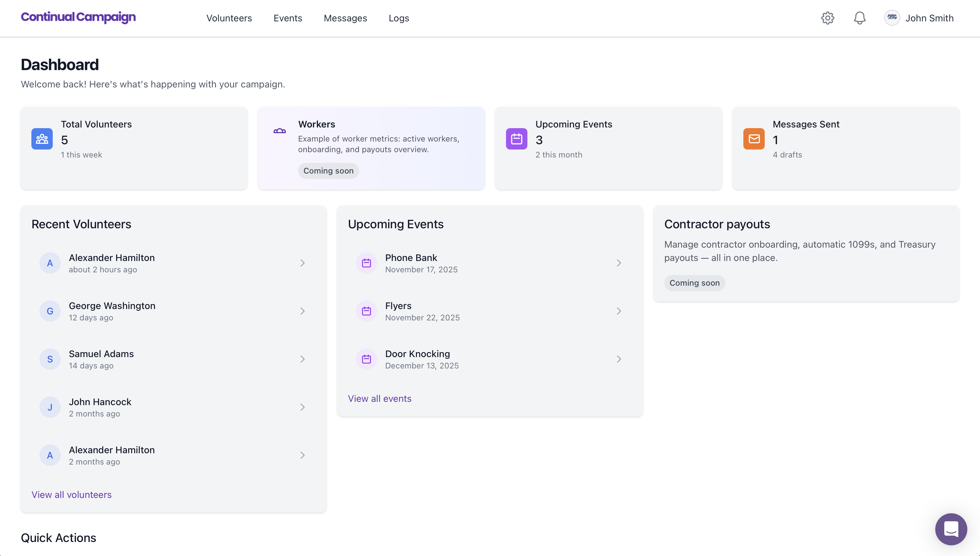The height and width of the screenshot is (556, 980).
Task: Switch to the Logs section
Action: coord(399,18)
